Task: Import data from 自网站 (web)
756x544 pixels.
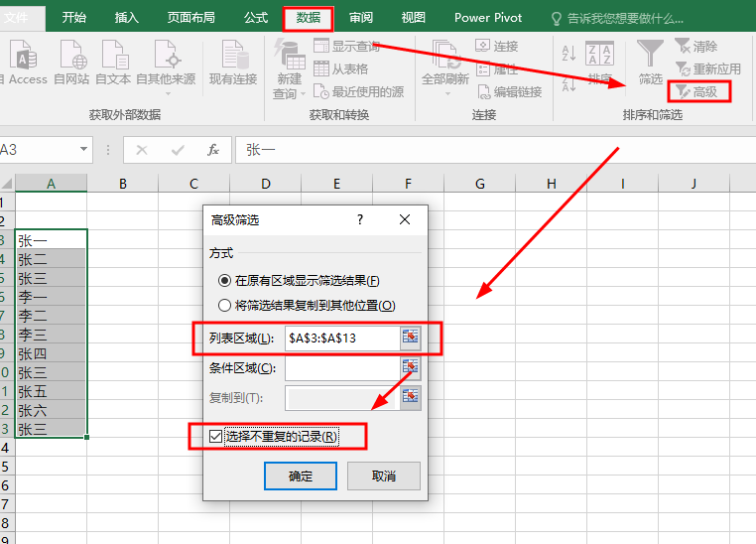Action: point(71,63)
